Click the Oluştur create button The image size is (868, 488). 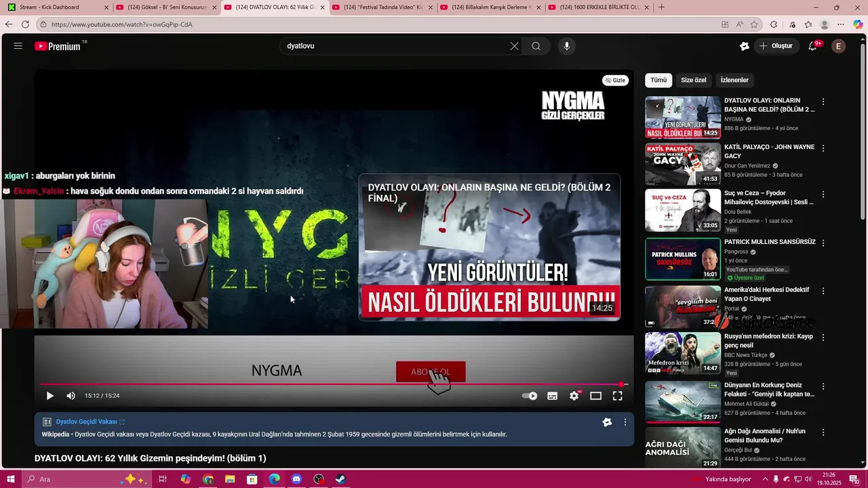click(776, 46)
